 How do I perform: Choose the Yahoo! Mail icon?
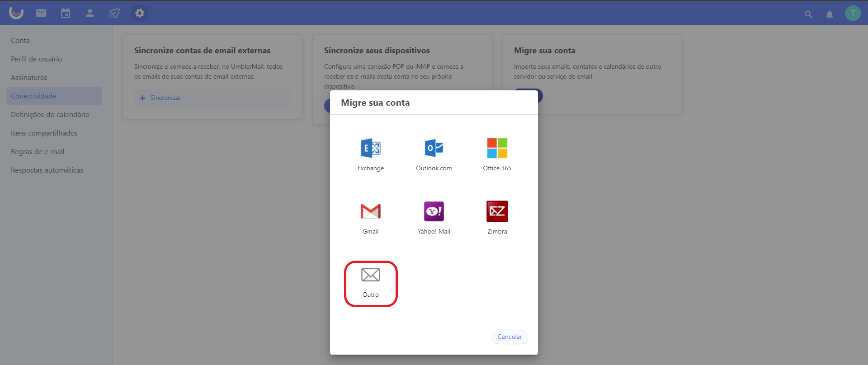(434, 211)
